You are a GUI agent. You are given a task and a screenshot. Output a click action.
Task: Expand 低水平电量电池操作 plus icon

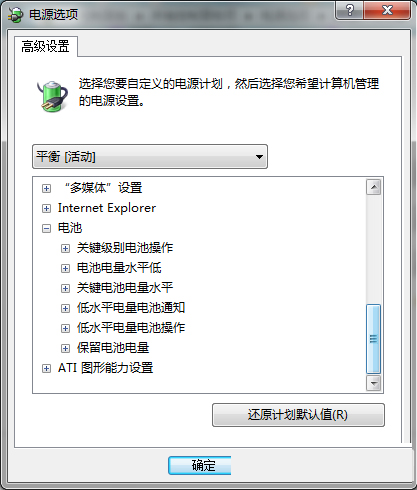click(x=65, y=328)
